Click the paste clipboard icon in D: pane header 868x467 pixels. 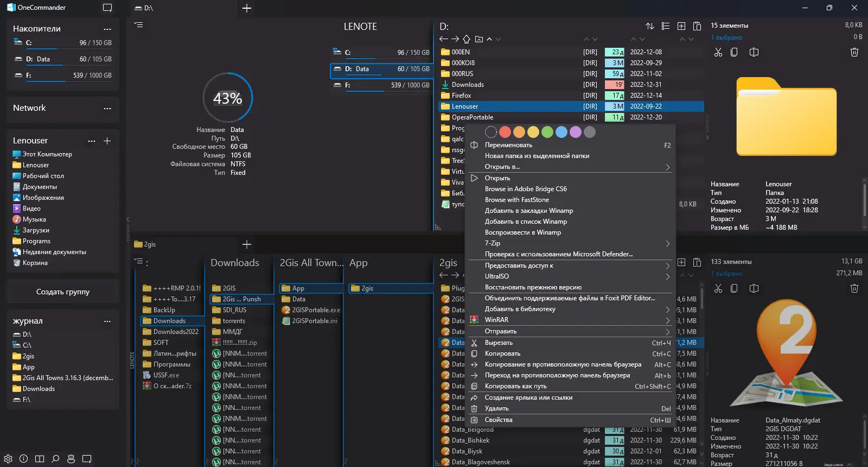(697, 26)
